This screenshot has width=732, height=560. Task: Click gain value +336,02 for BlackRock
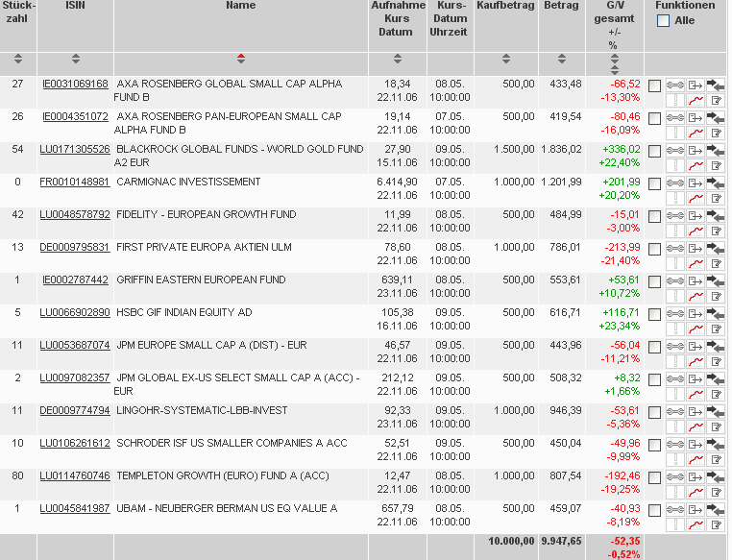[x=622, y=149]
